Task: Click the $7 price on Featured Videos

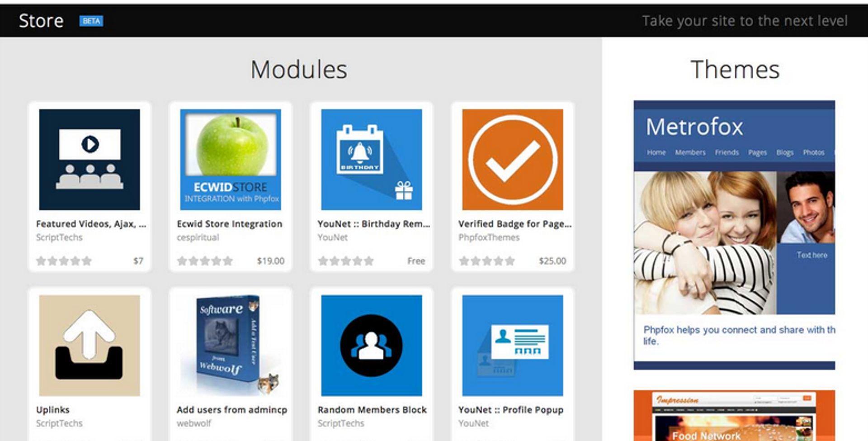Action: tap(138, 261)
